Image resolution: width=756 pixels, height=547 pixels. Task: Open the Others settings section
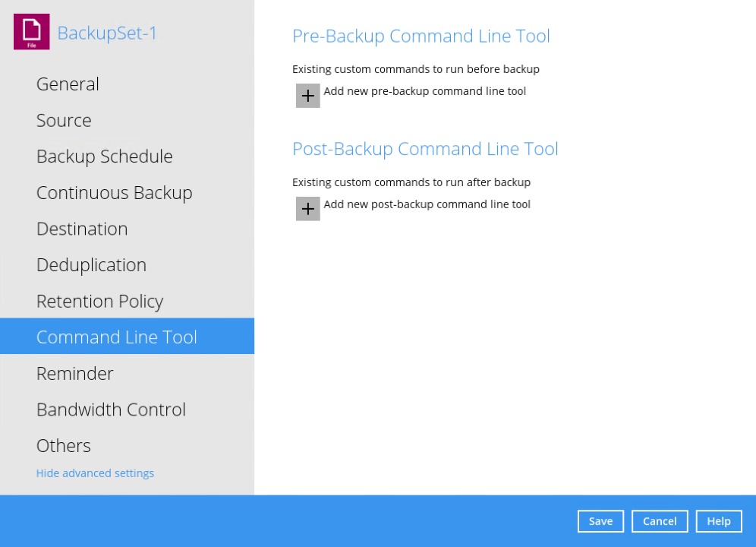(63, 445)
